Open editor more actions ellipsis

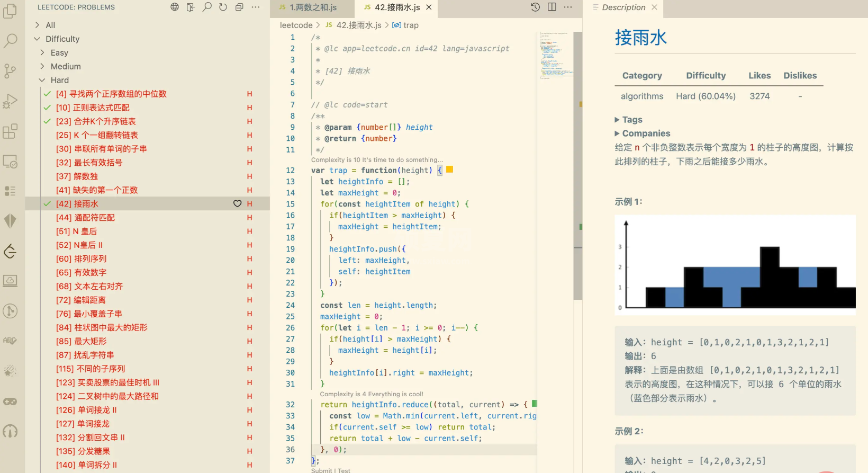(x=568, y=7)
